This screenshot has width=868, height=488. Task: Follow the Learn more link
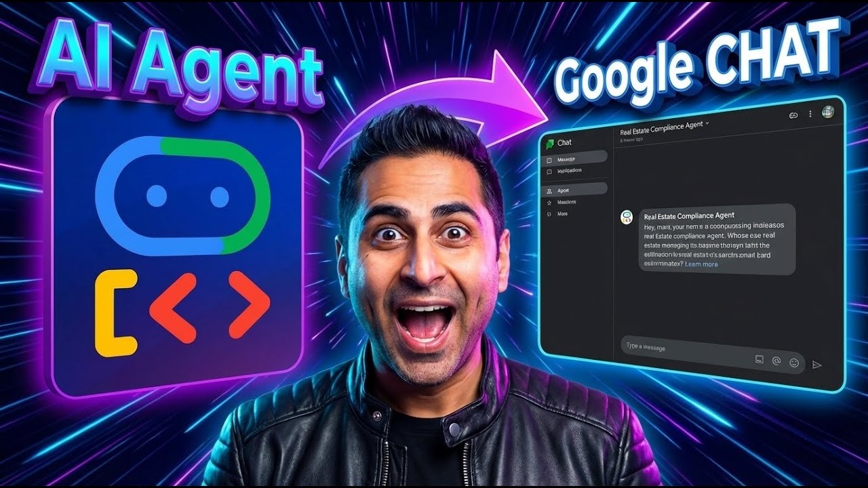[701, 264]
